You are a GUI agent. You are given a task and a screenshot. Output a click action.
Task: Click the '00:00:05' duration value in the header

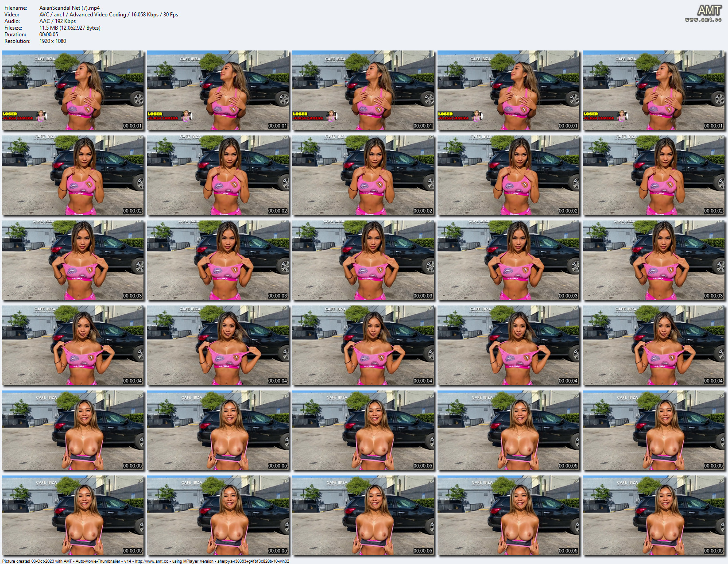coord(49,35)
